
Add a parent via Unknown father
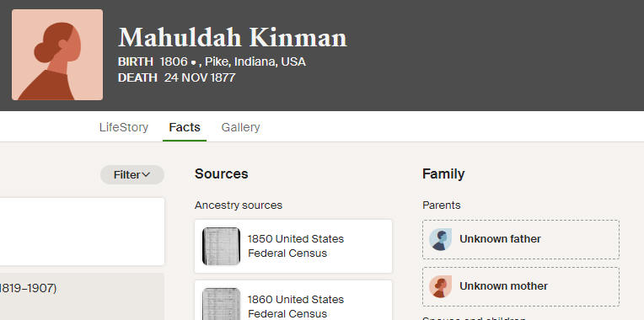(521, 239)
